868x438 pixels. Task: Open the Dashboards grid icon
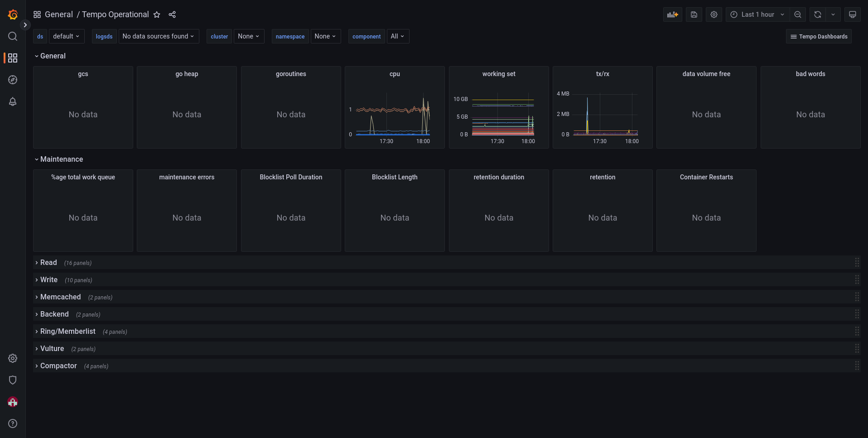(x=12, y=58)
